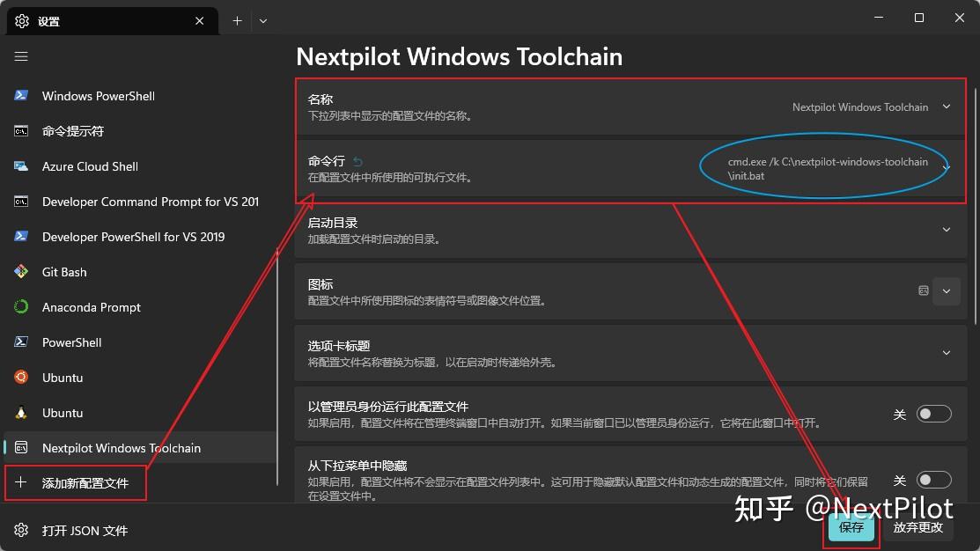
Task: Switch to the 设置 tab
Action: tap(97, 20)
